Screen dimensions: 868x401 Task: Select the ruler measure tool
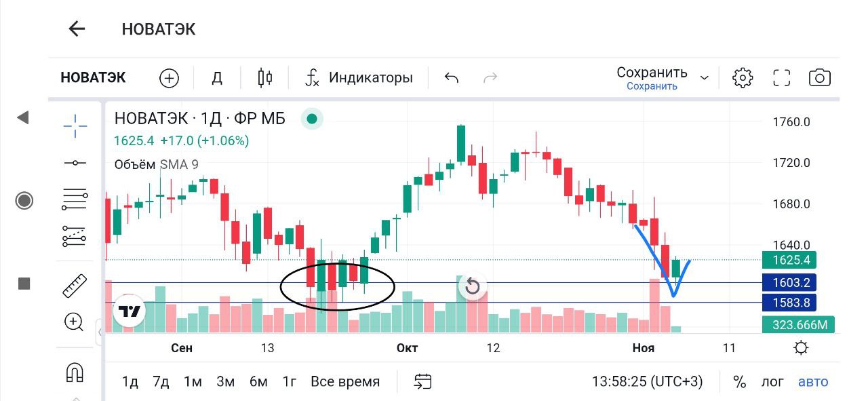tap(75, 286)
